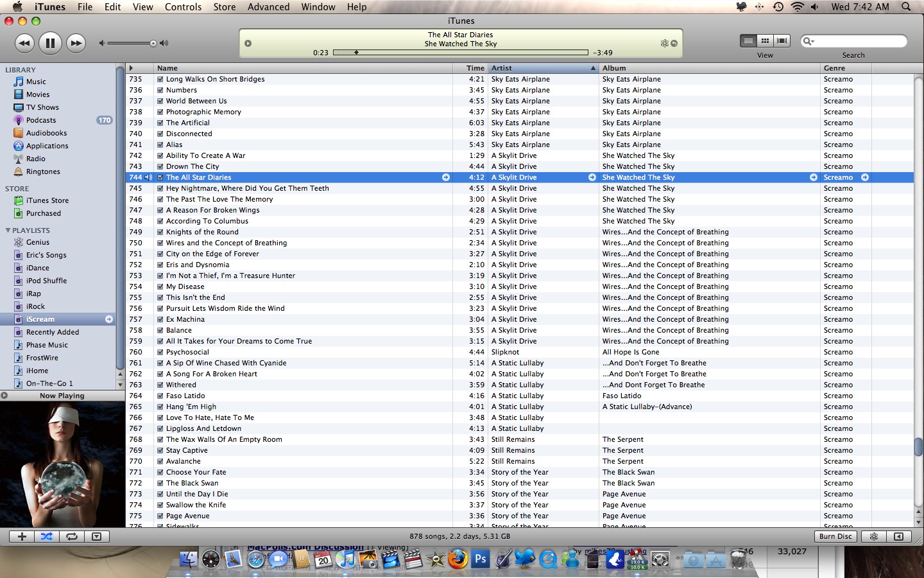Open the iTunes Store
Screen dimensions: 924x578
click(x=47, y=200)
